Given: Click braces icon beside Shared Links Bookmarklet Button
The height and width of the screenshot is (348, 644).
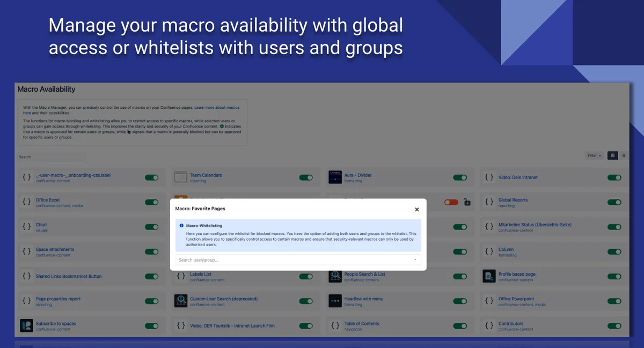Looking at the screenshot, I should click(26, 276).
